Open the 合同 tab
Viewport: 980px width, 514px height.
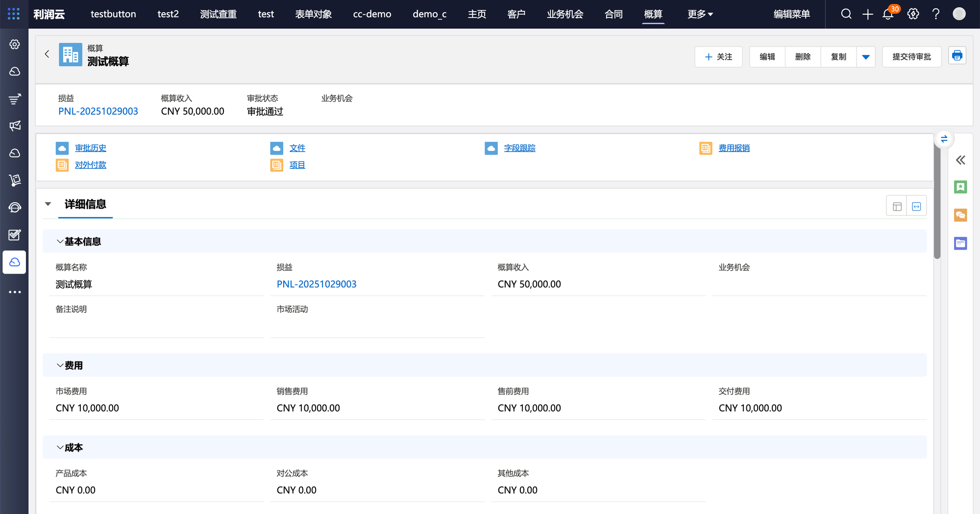pos(613,14)
